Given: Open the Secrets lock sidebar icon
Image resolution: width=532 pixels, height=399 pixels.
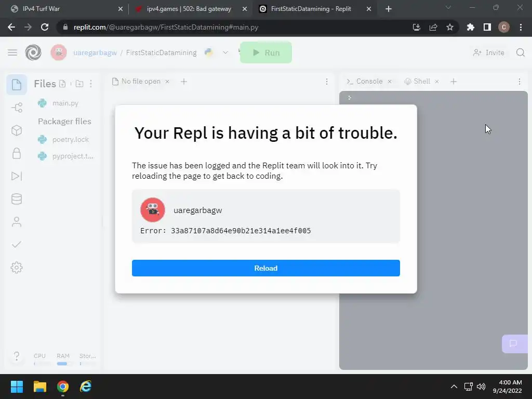Looking at the screenshot, I should [17, 153].
